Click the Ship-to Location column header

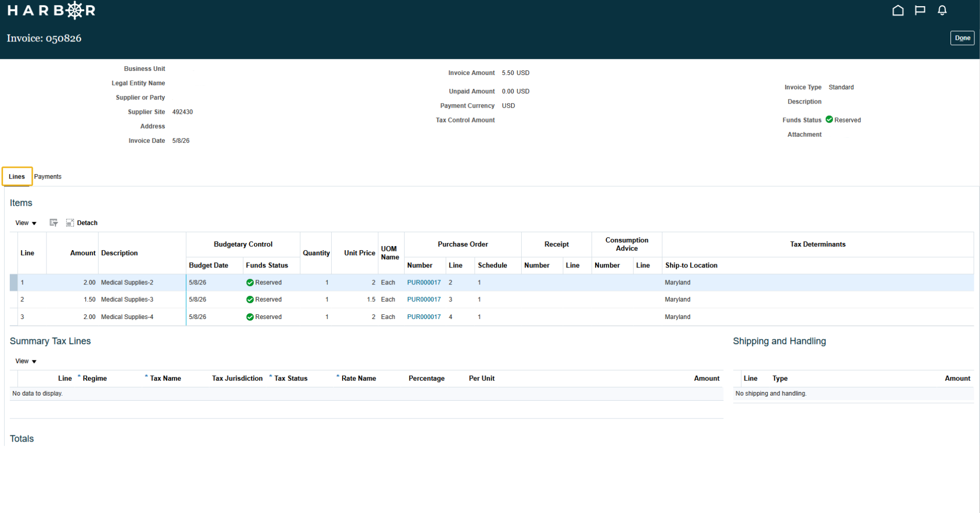tap(691, 265)
